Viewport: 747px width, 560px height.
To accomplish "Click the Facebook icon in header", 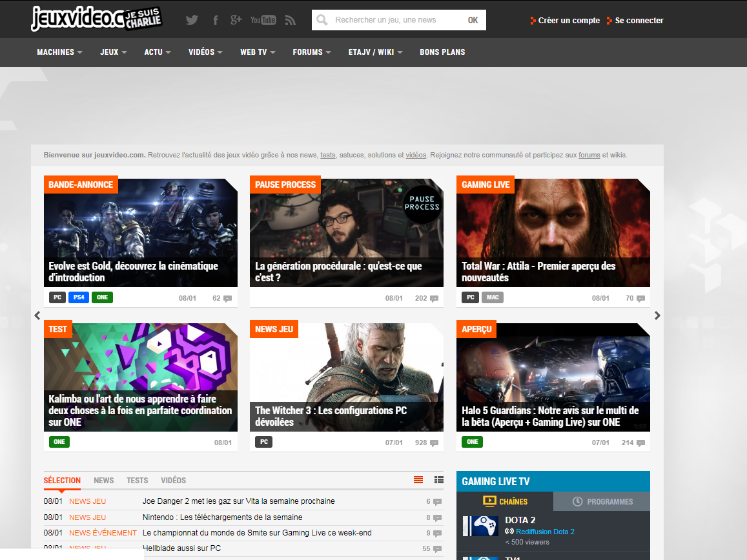I will pos(216,20).
